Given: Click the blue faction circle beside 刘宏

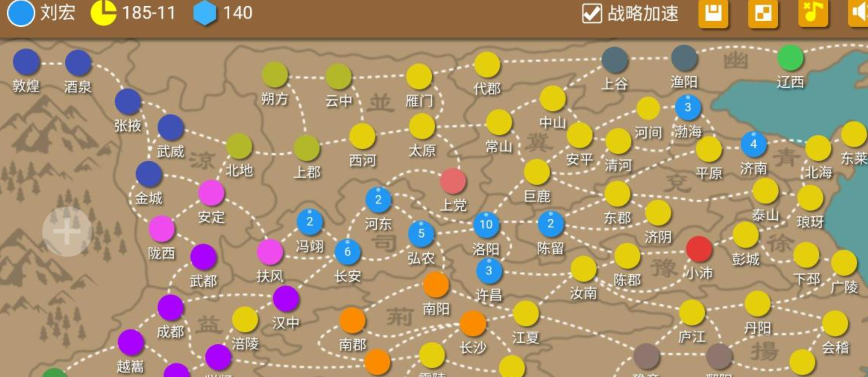Looking at the screenshot, I should (x=21, y=13).
